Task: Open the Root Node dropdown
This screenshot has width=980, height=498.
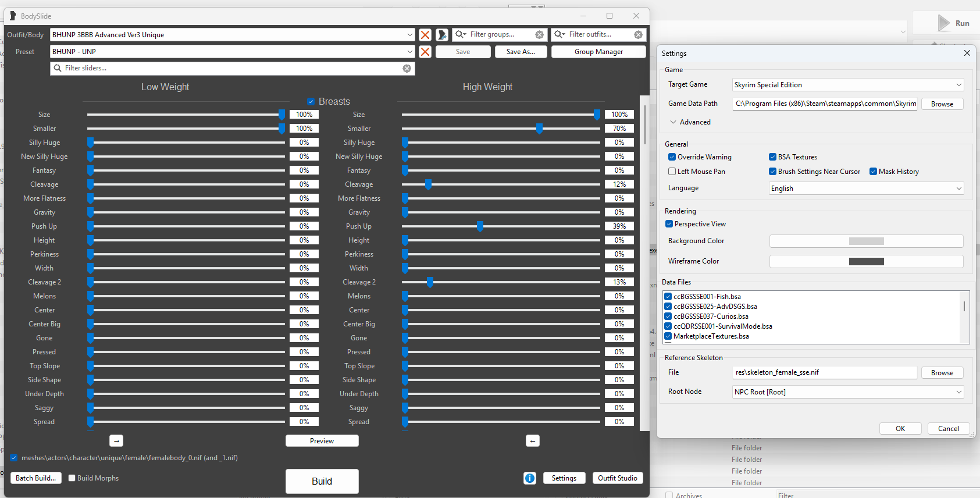Action: pos(848,392)
